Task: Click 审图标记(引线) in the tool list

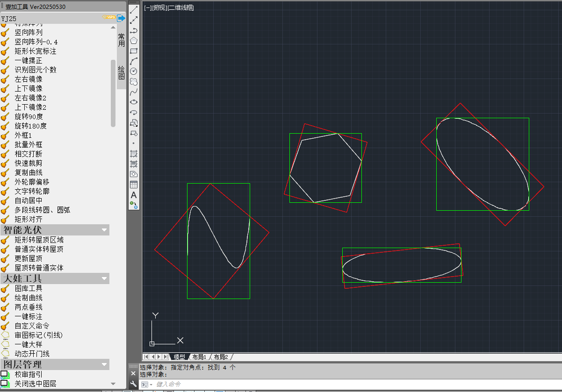Action: pyautogui.click(x=39, y=335)
